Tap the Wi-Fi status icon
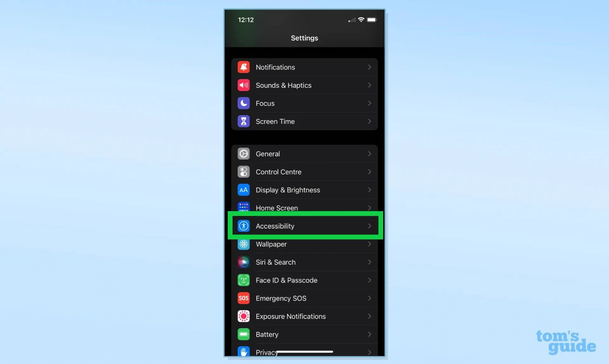 pyautogui.click(x=361, y=20)
